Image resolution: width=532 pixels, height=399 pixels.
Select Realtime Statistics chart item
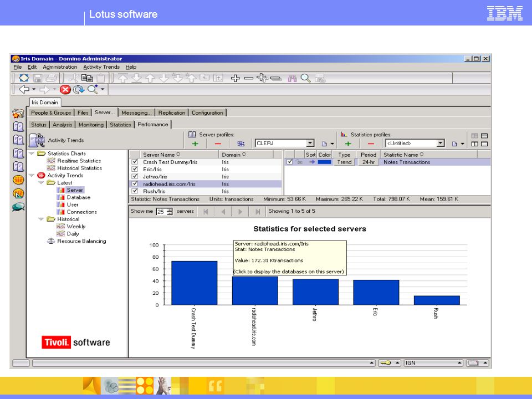click(79, 161)
